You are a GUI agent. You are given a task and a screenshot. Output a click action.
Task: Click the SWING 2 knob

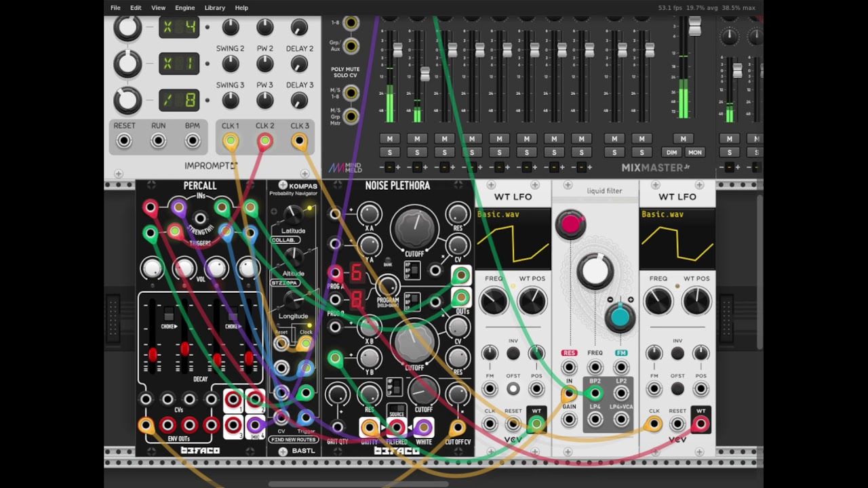[231, 64]
